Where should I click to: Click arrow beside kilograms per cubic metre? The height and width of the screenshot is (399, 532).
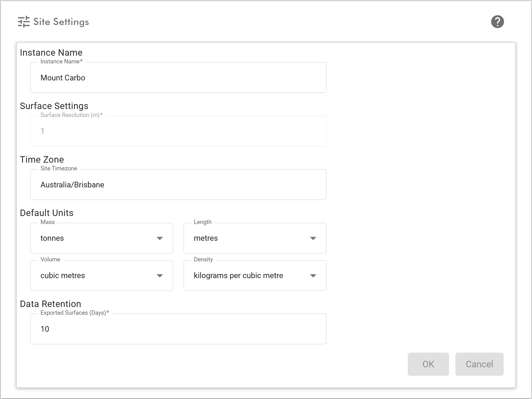click(x=313, y=276)
